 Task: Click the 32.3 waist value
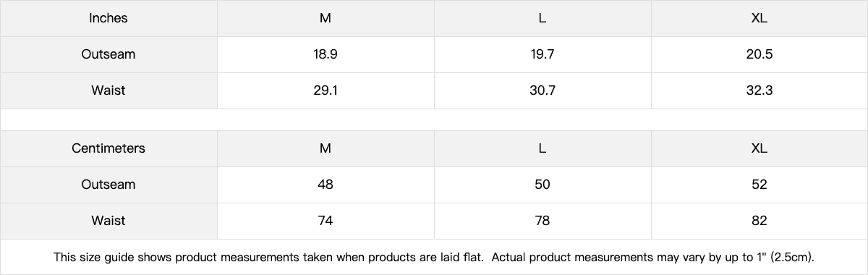pyautogui.click(x=759, y=90)
